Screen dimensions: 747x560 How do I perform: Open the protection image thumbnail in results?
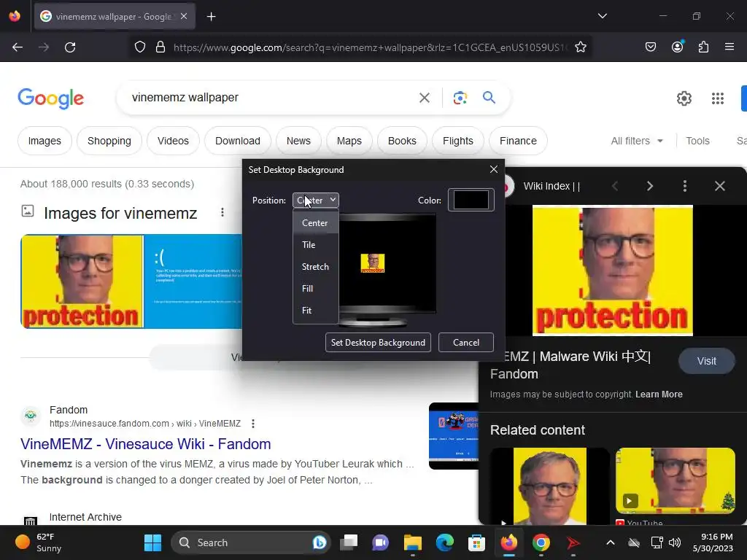point(82,281)
